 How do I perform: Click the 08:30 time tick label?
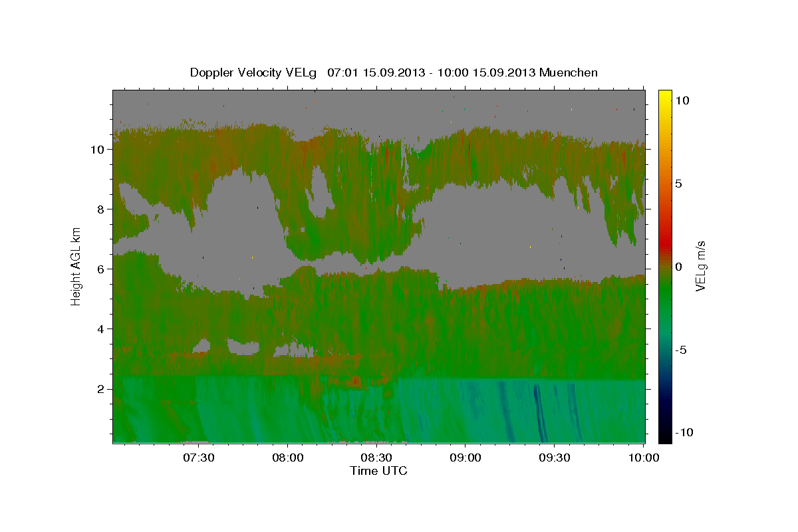click(x=376, y=458)
